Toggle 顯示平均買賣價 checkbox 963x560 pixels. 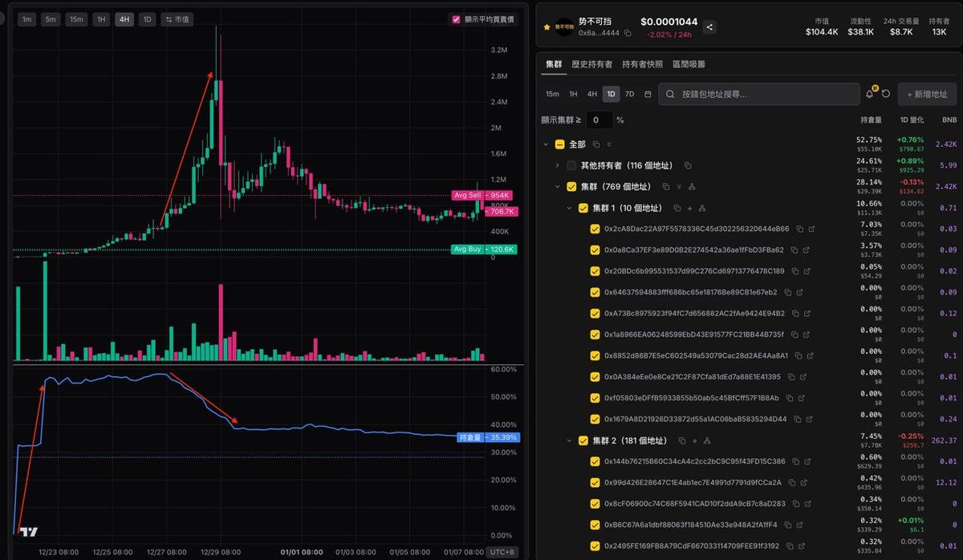pyautogui.click(x=457, y=19)
